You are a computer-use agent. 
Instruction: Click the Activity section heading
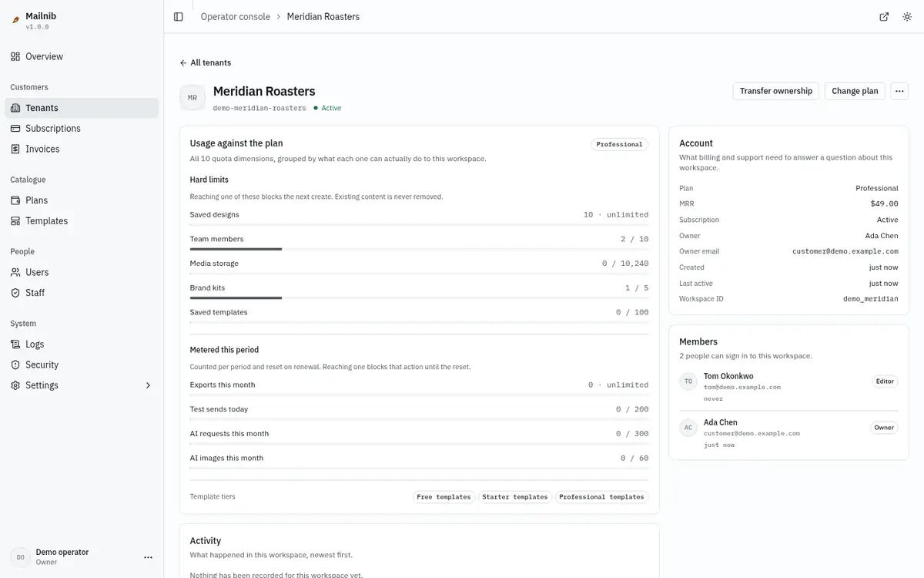click(206, 541)
